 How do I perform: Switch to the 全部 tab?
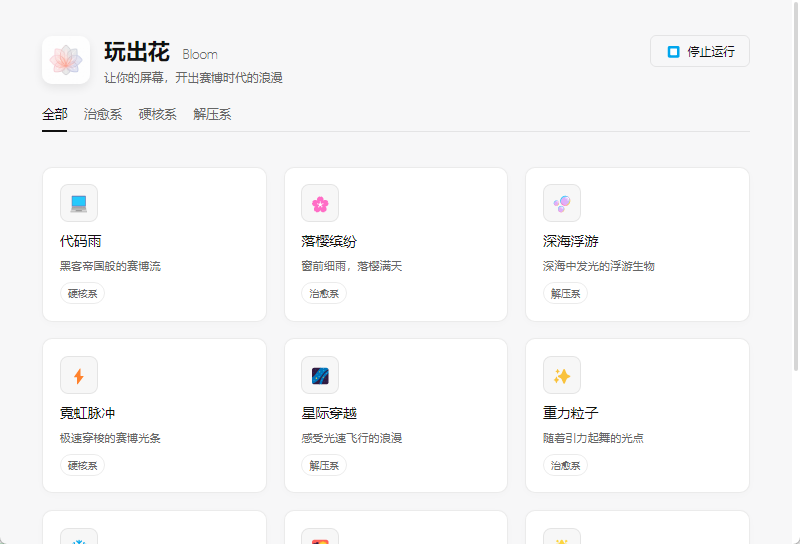[x=55, y=114]
